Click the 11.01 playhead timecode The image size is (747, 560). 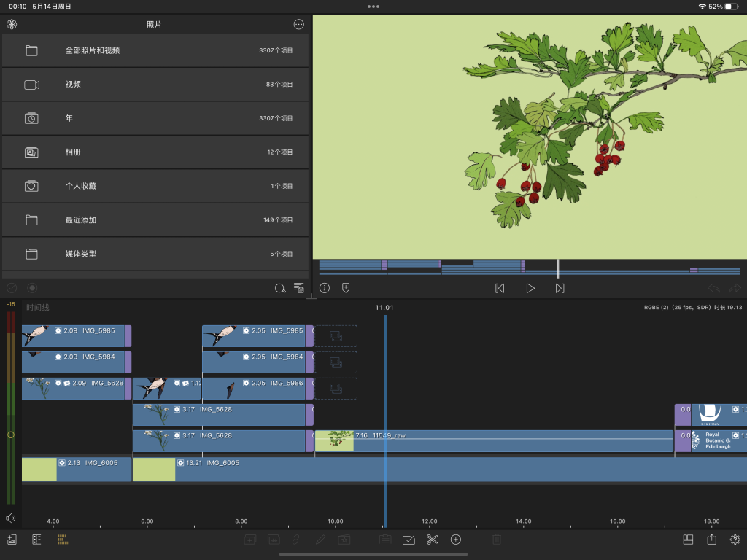click(x=384, y=308)
